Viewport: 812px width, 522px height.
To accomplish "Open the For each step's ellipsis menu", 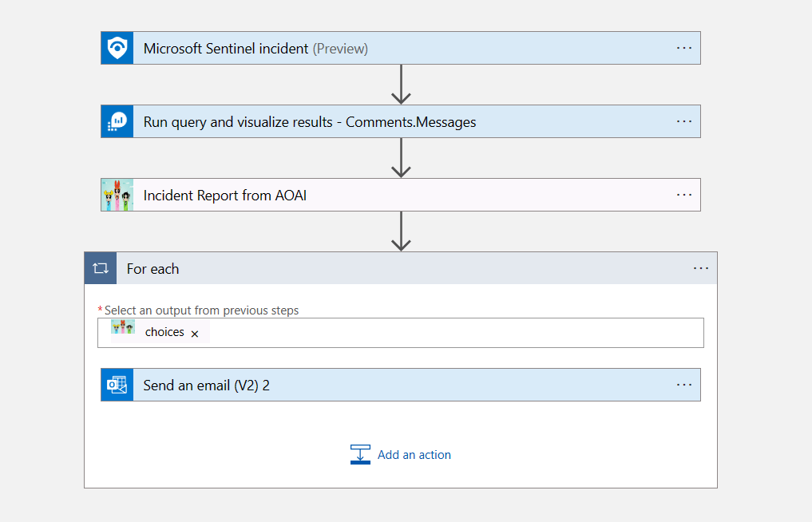I will click(701, 268).
